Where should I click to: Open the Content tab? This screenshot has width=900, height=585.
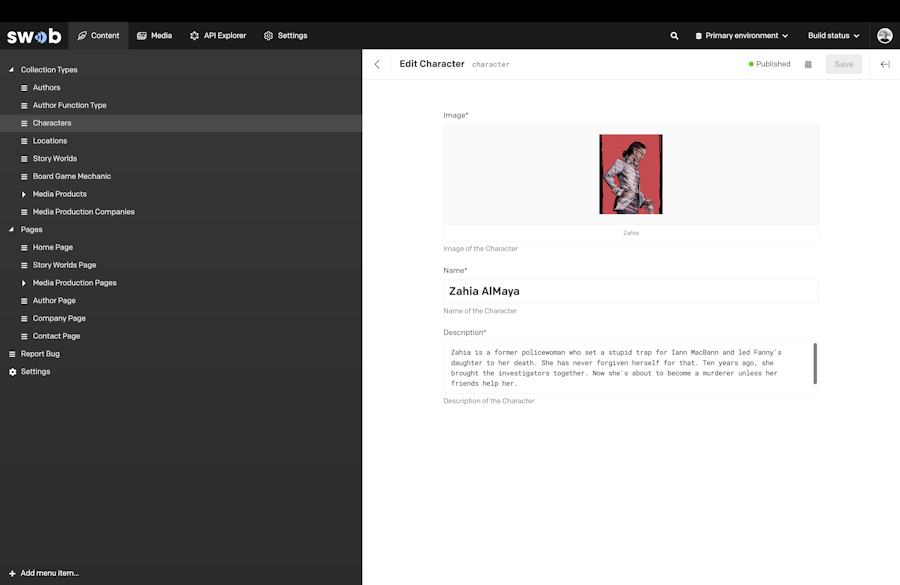pyautogui.click(x=98, y=36)
